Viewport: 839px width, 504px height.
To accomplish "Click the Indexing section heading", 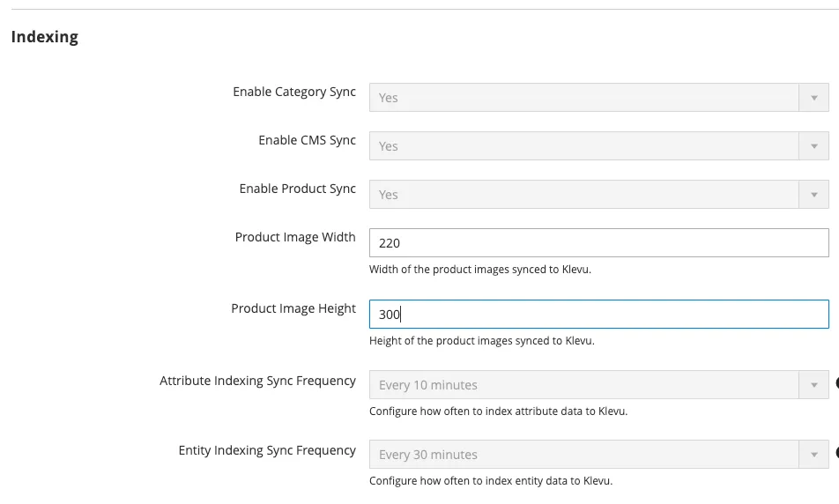I will [44, 36].
